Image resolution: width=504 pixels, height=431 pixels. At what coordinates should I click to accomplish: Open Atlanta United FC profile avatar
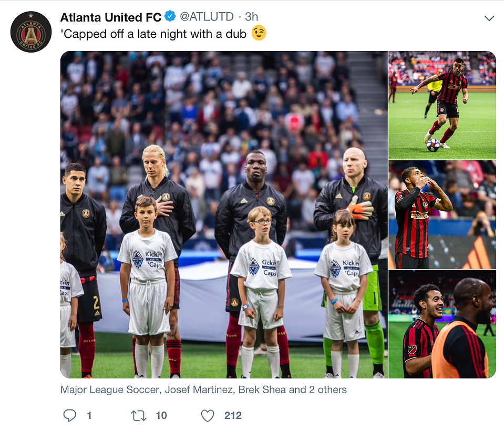[x=31, y=32]
